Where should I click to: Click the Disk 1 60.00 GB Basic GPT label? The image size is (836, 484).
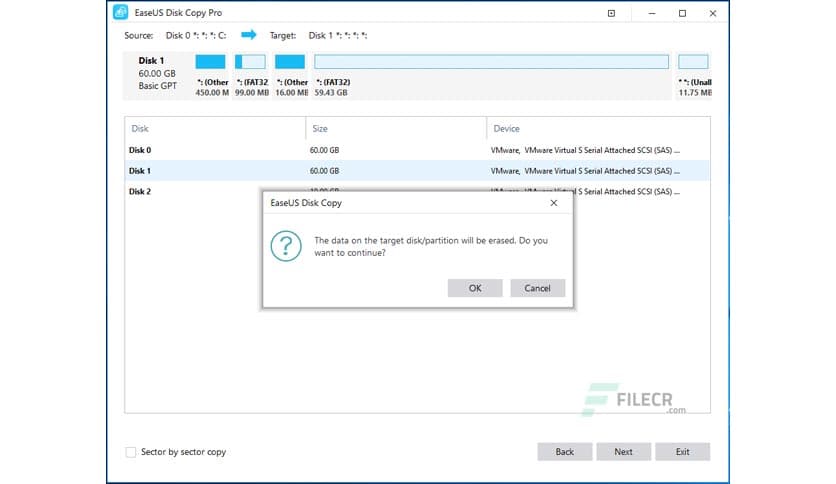(x=157, y=74)
